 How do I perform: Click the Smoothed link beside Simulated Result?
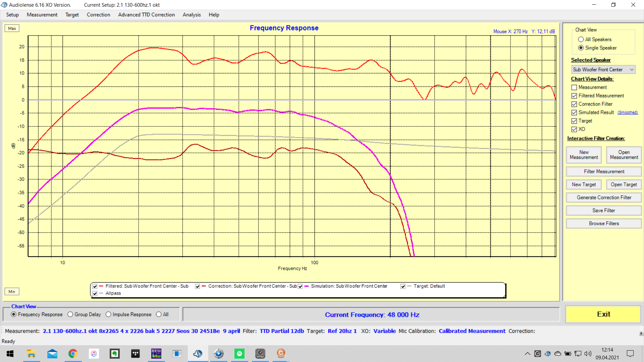point(627,113)
